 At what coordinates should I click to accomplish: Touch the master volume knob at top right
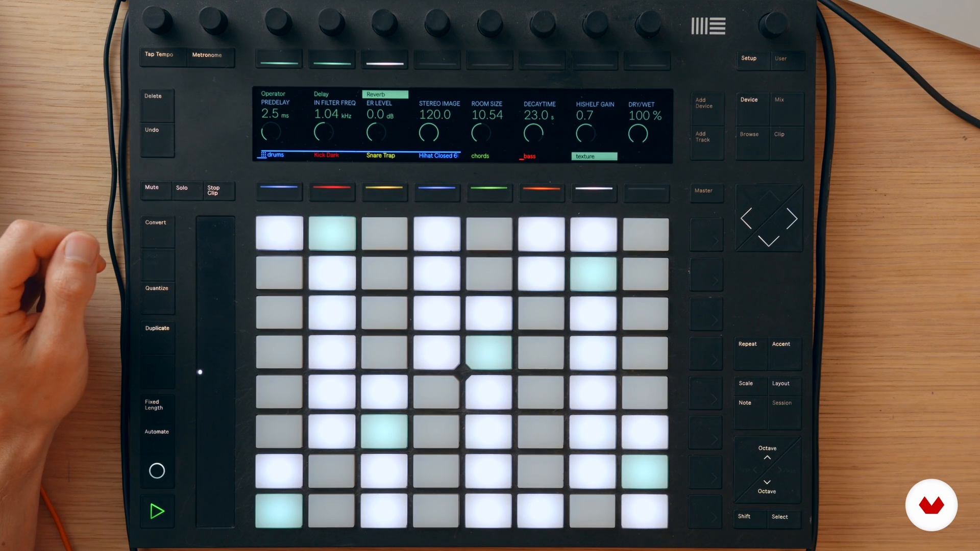[773, 23]
